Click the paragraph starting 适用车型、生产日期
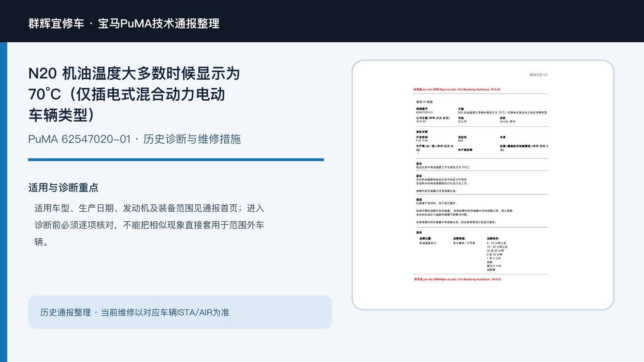This screenshot has width=644, height=362. coord(149,225)
